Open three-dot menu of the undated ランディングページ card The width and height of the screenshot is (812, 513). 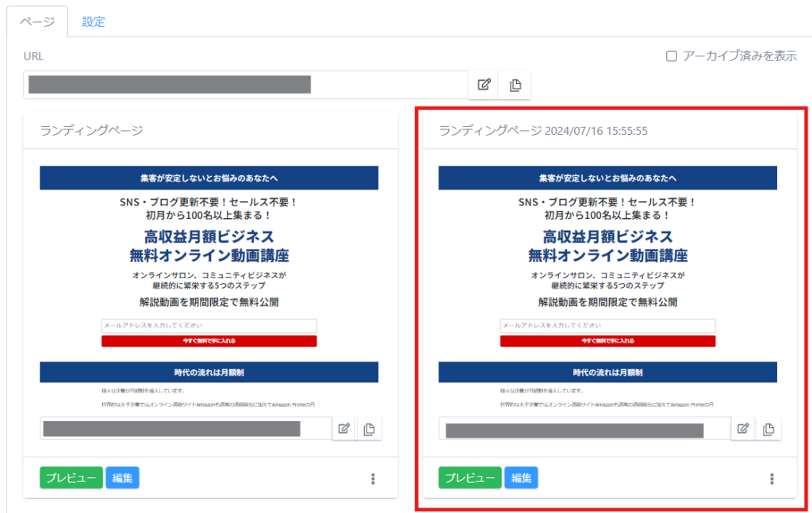point(373,479)
